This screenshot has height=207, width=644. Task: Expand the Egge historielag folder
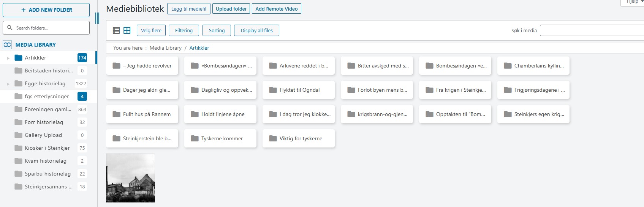(8, 84)
